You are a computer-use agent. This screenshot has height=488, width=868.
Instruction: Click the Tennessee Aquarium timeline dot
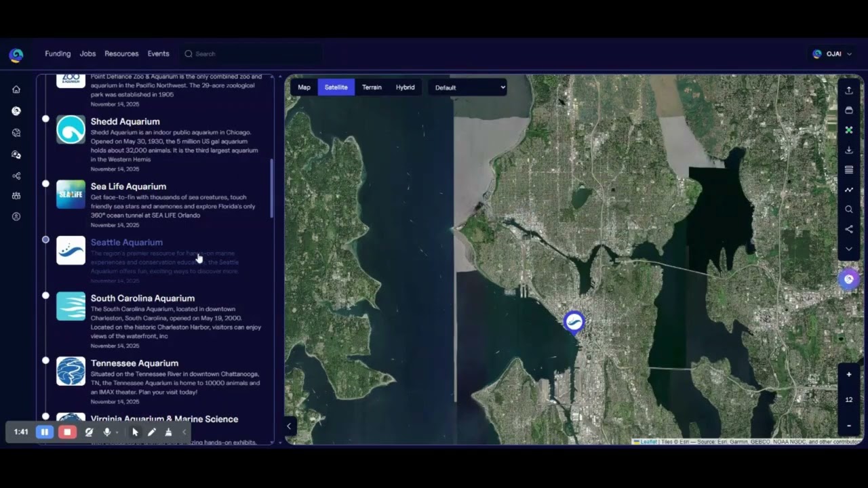click(x=45, y=361)
